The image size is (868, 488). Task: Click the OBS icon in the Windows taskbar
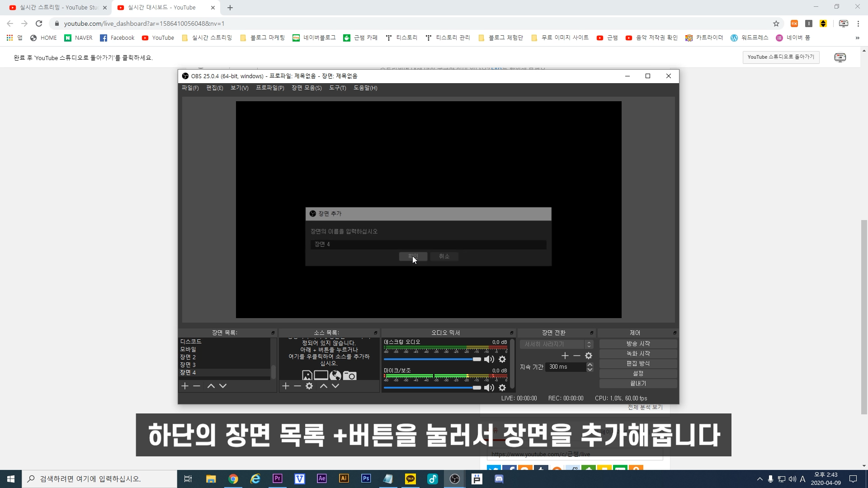(x=455, y=479)
